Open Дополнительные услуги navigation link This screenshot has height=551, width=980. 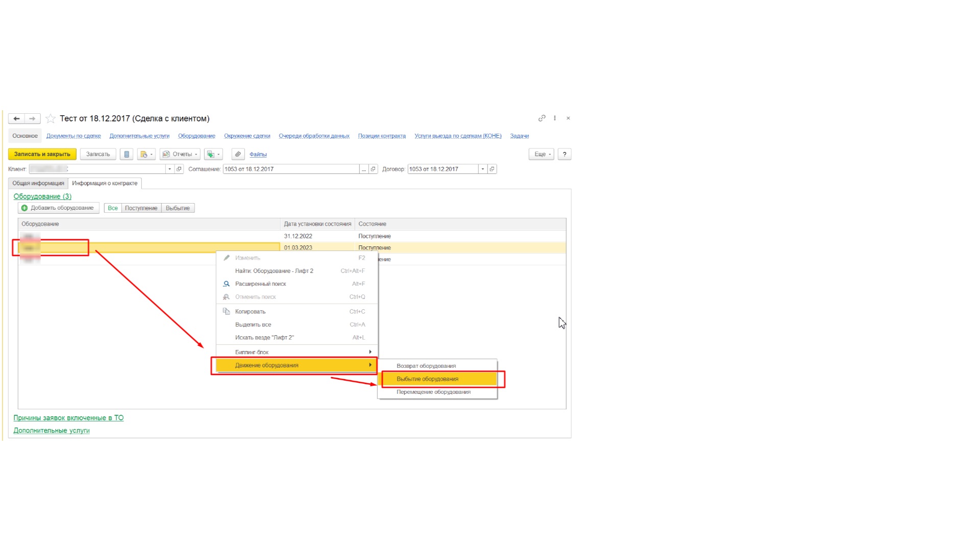point(139,136)
